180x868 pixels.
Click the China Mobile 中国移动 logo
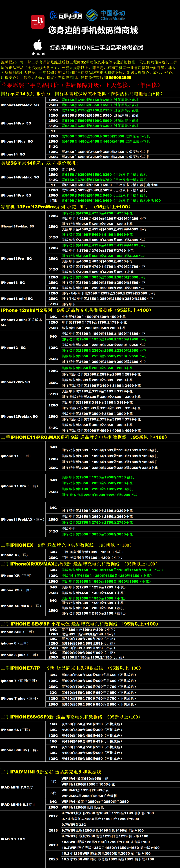(105, 15)
